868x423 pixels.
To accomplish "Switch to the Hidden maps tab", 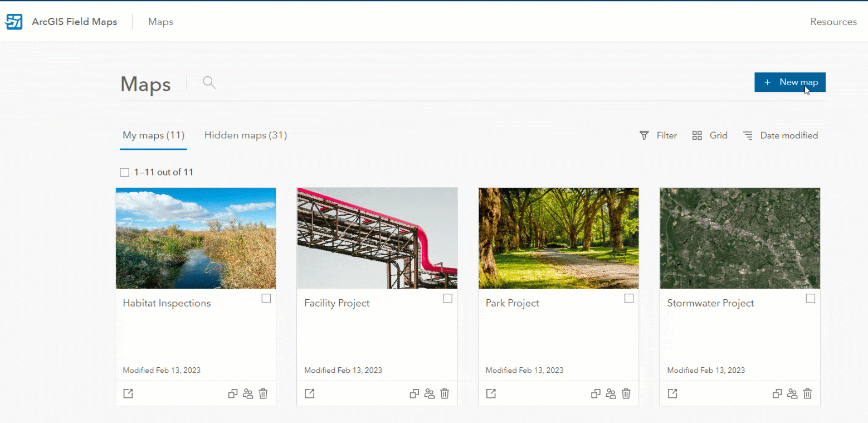I will tap(245, 135).
